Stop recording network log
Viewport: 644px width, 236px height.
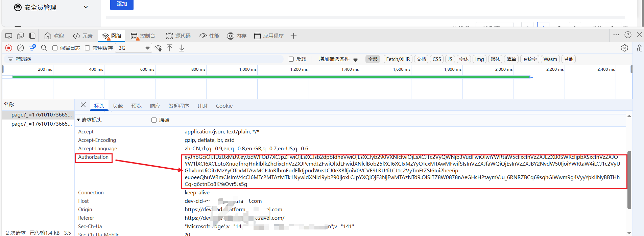[9, 48]
